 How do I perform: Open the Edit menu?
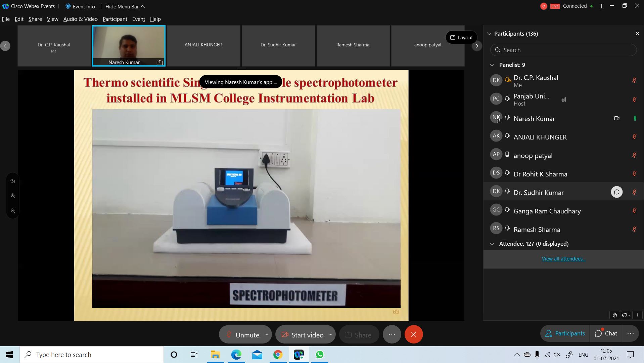19,19
